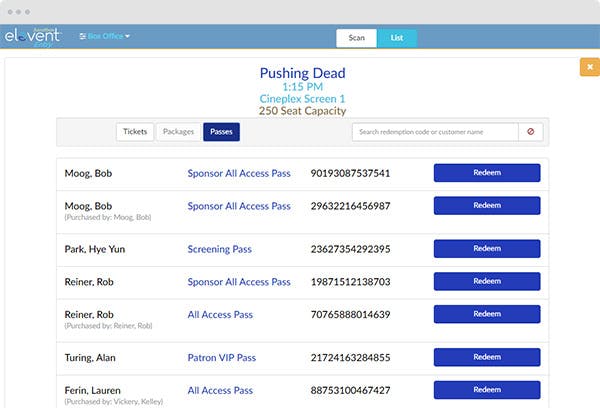
Task: Select the Packages tab
Action: [178, 132]
